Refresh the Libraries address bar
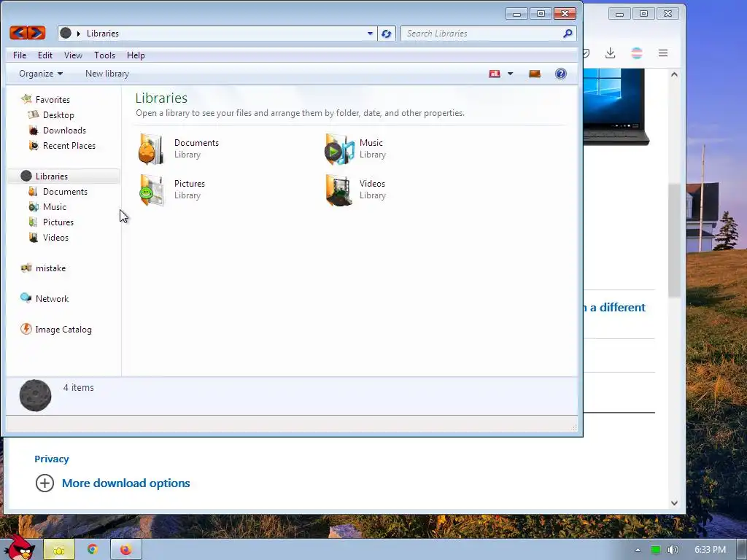Image resolution: width=747 pixels, height=560 pixels. tap(387, 34)
